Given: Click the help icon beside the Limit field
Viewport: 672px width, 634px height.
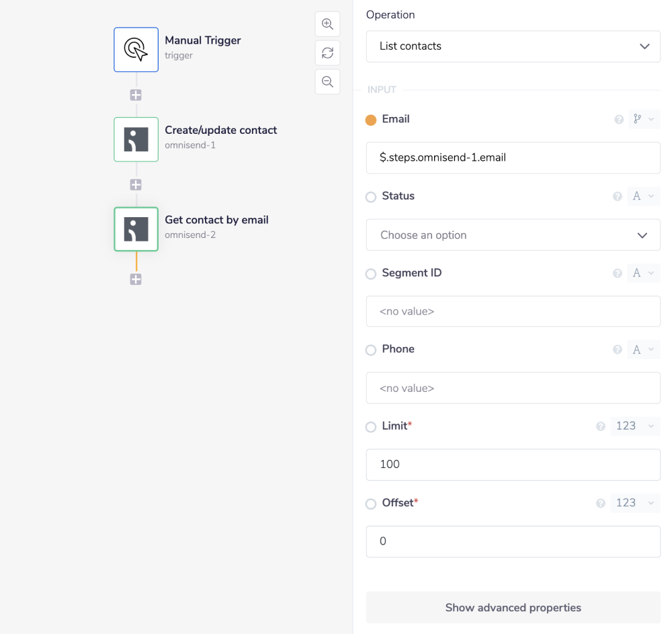Looking at the screenshot, I should (x=600, y=426).
